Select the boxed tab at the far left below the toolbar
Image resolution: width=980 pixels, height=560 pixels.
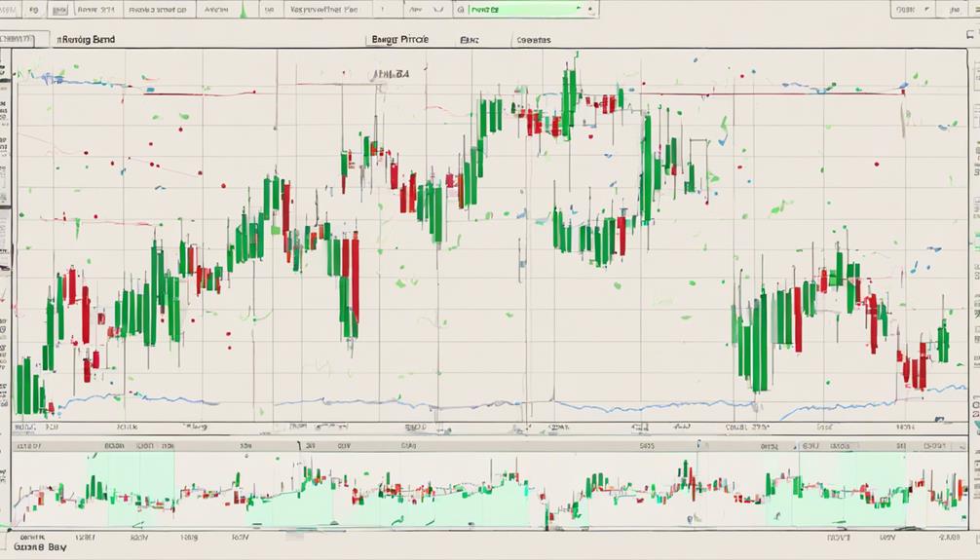(25, 39)
